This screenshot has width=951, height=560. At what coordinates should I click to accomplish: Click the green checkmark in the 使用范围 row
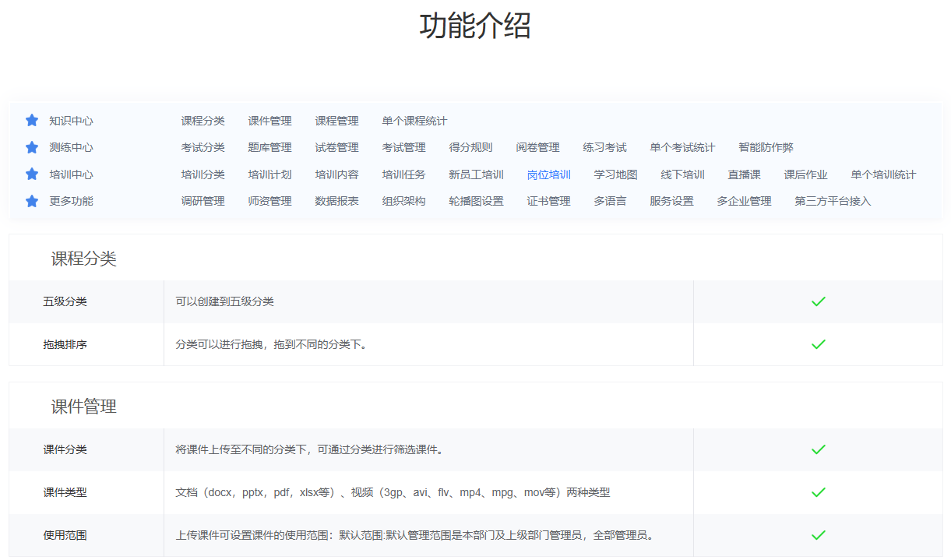pyautogui.click(x=819, y=536)
